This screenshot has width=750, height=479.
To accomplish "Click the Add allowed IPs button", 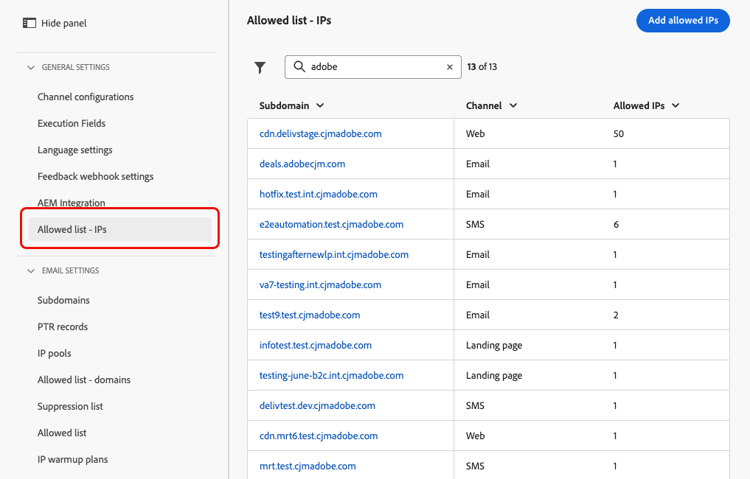I will (683, 21).
